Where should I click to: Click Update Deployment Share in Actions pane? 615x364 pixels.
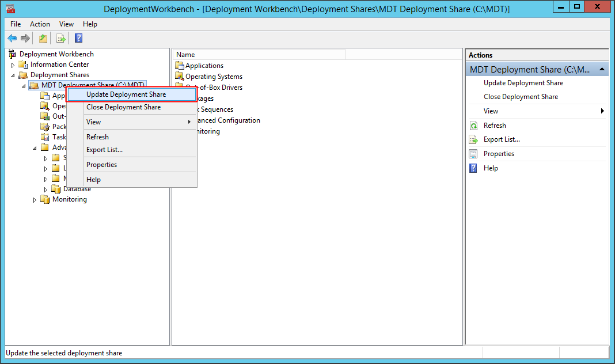tap(523, 83)
